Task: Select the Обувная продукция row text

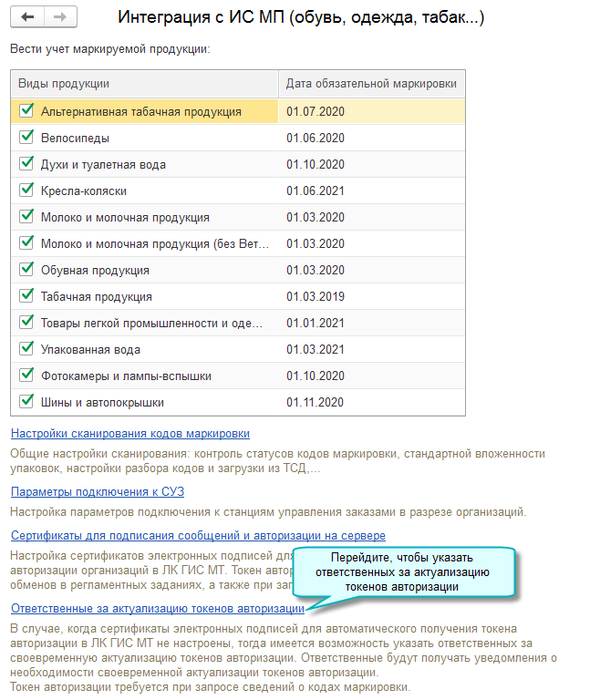Action: 95,271
